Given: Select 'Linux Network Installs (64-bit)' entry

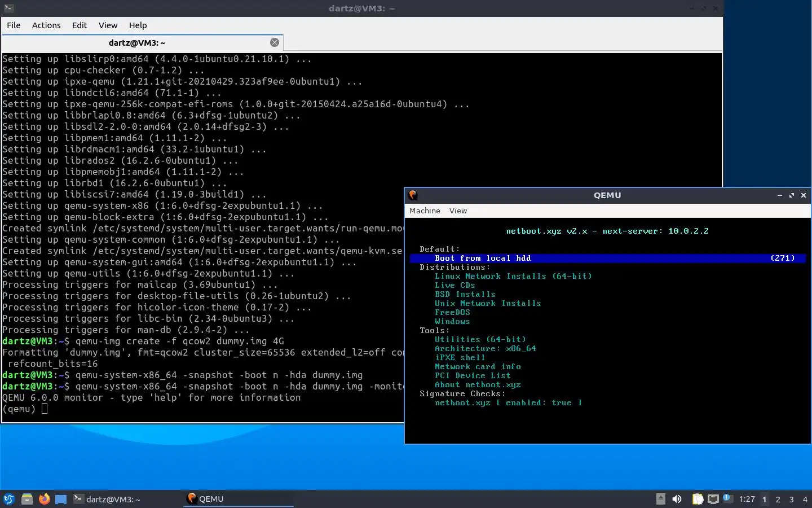Looking at the screenshot, I should pos(513,276).
